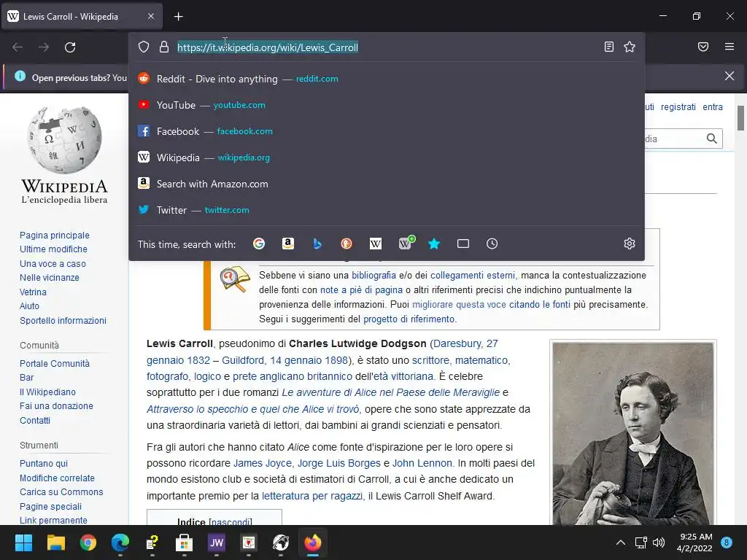This screenshot has width=747, height=560.
Task: Show hidden system tray icons chevron
Action: coord(621,542)
